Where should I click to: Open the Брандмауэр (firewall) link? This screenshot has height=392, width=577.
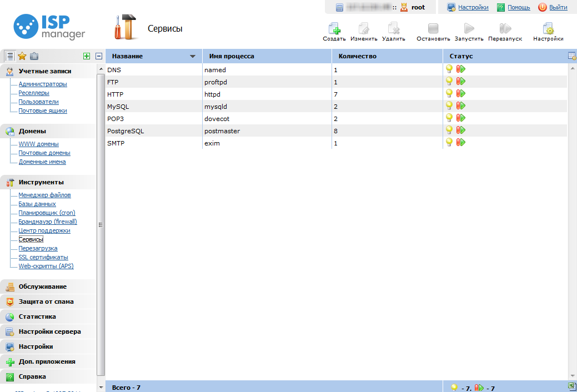pyautogui.click(x=47, y=222)
